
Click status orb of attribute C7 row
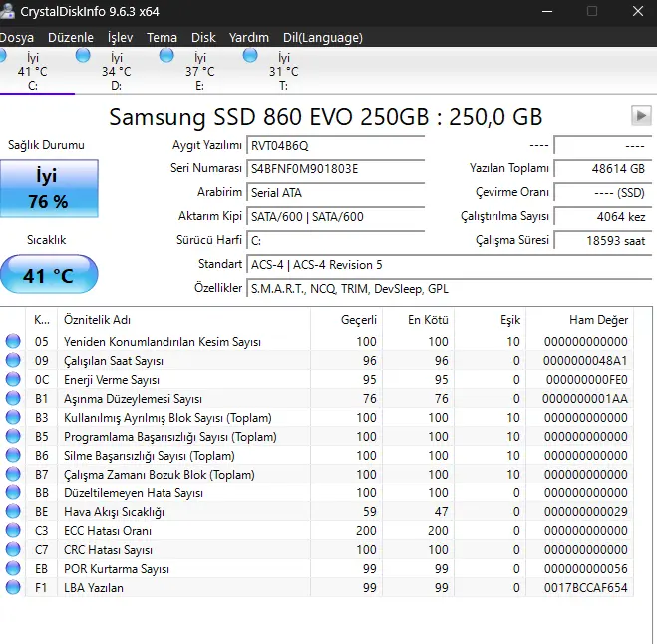(x=13, y=549)
